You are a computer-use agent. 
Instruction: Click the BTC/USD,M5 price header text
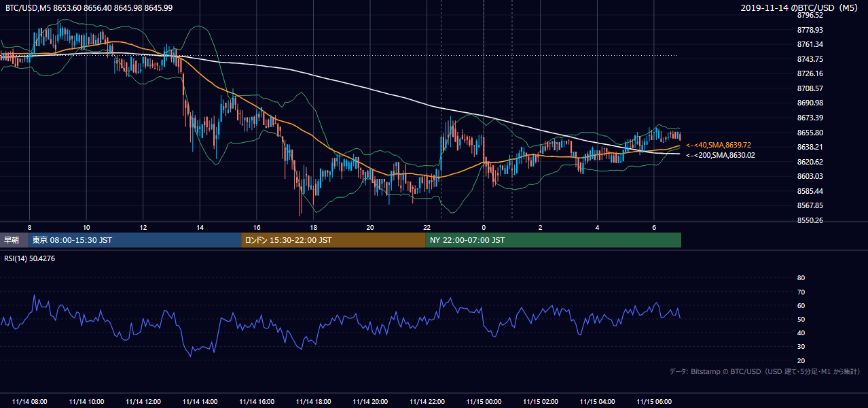click(x=89, y=7)
